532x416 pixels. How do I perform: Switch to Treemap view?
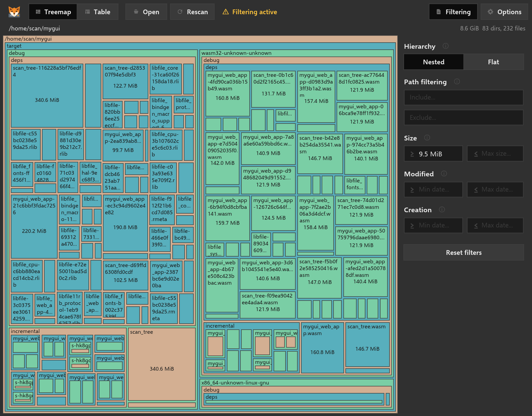click(53, 12)
